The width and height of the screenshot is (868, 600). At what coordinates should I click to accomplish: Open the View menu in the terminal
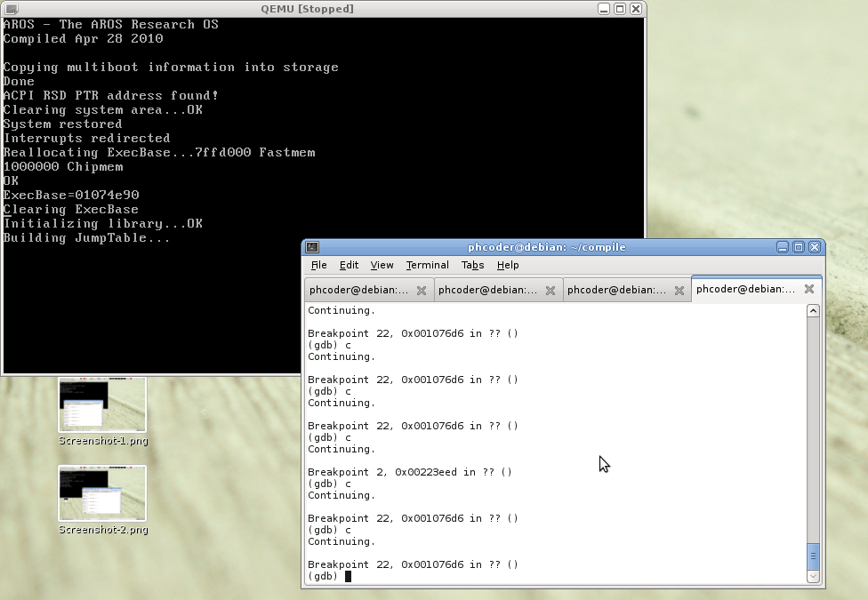pos(382,265)
